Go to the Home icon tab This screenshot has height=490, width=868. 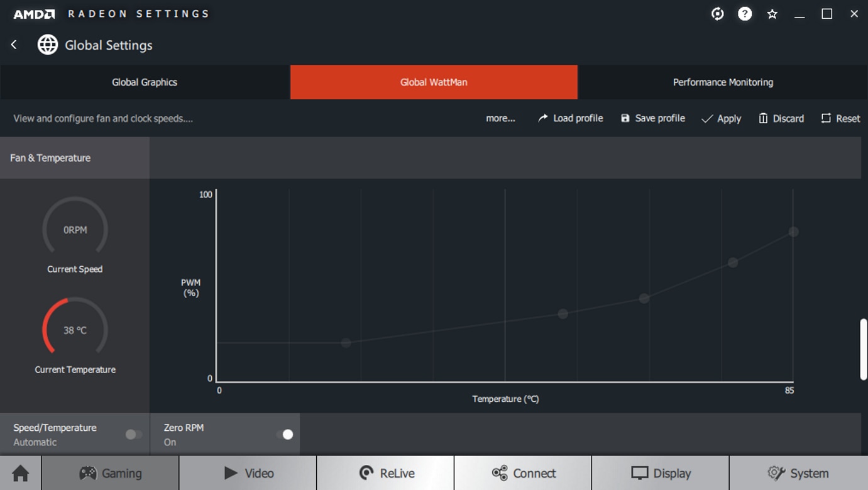[x=21, y=473]
